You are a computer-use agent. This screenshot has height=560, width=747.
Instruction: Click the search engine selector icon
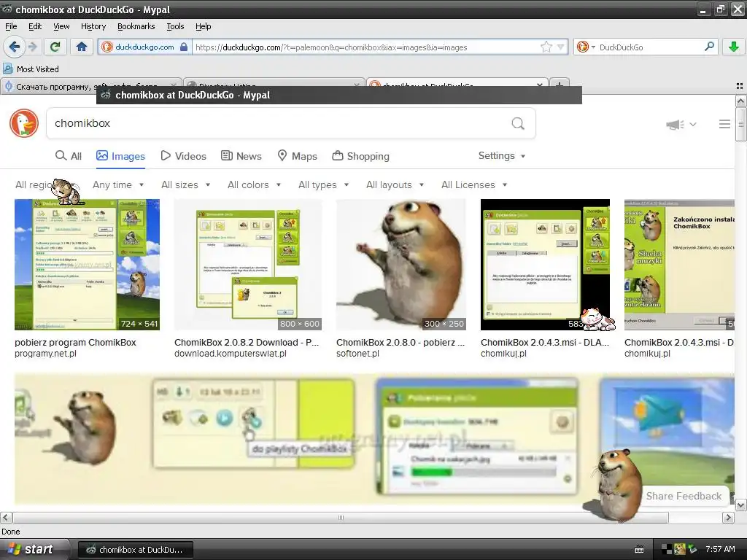(586, 47)
